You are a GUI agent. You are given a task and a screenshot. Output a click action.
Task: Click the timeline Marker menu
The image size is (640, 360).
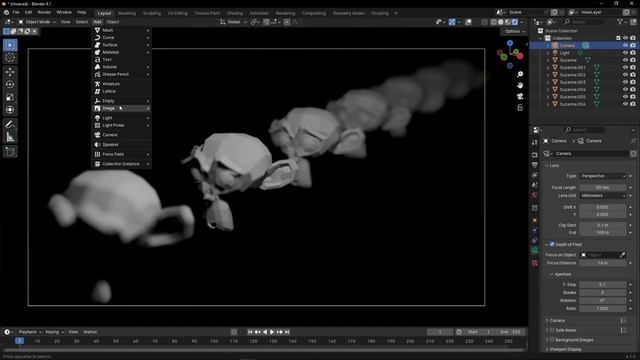tap(90, 332)
